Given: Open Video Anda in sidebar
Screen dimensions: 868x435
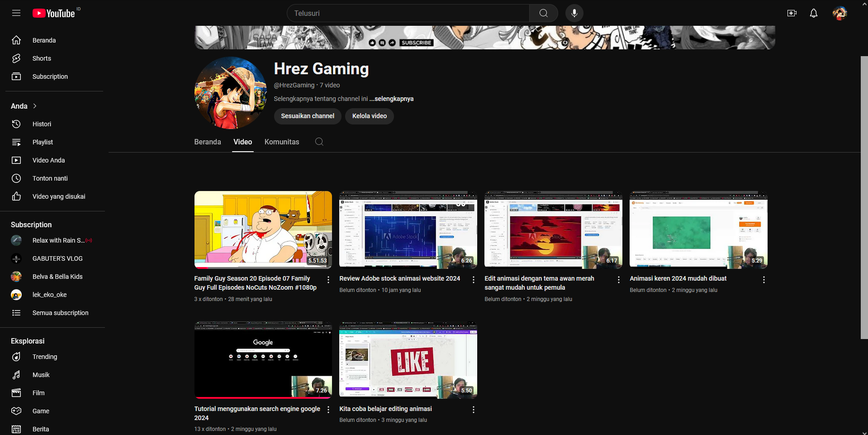Looking at the screenshot, I should click(x=54, y=160).
